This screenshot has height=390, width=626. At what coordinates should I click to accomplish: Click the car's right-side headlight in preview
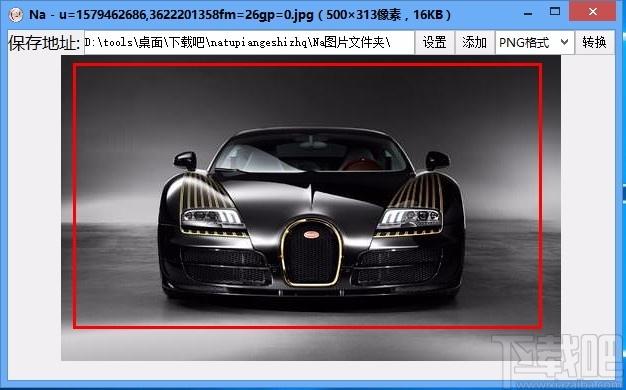coord(410,219)
